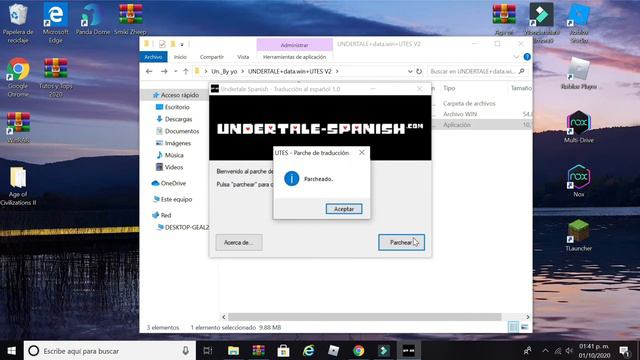Click the horizontal scrollbar in file list
Viewport: 640px width, 360px height.
click(364, 317)
